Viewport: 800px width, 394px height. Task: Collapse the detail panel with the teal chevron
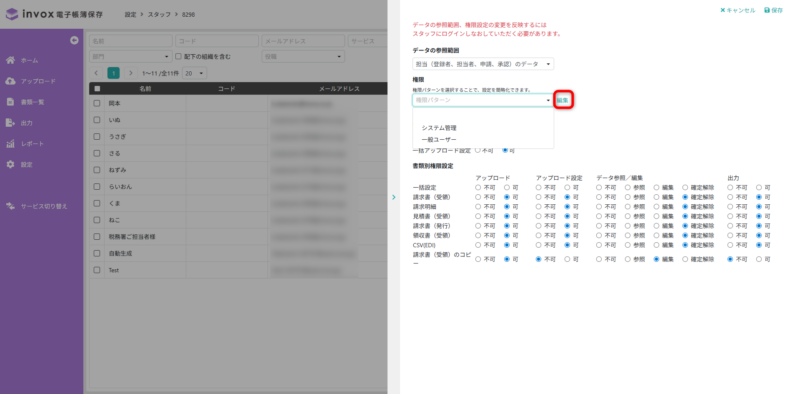393,197
